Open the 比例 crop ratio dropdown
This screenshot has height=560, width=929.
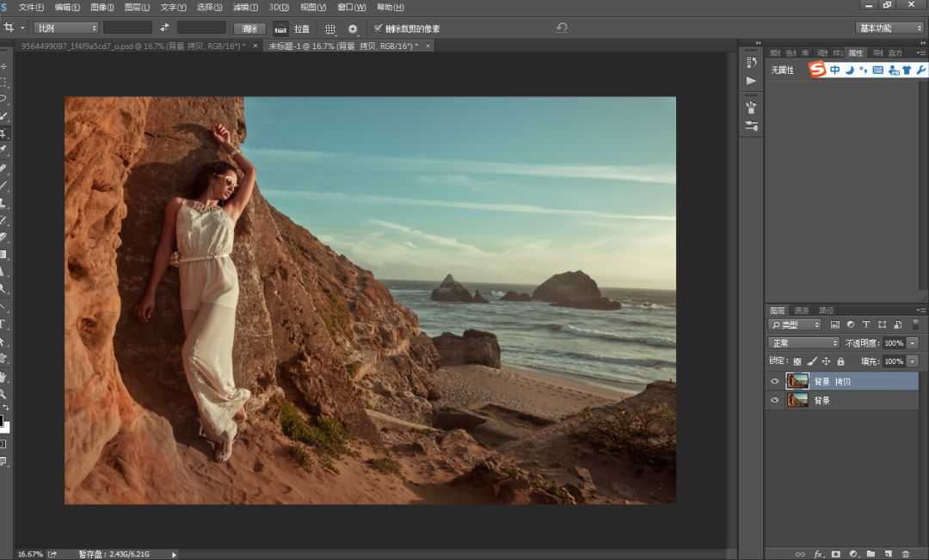click(65, 28)
